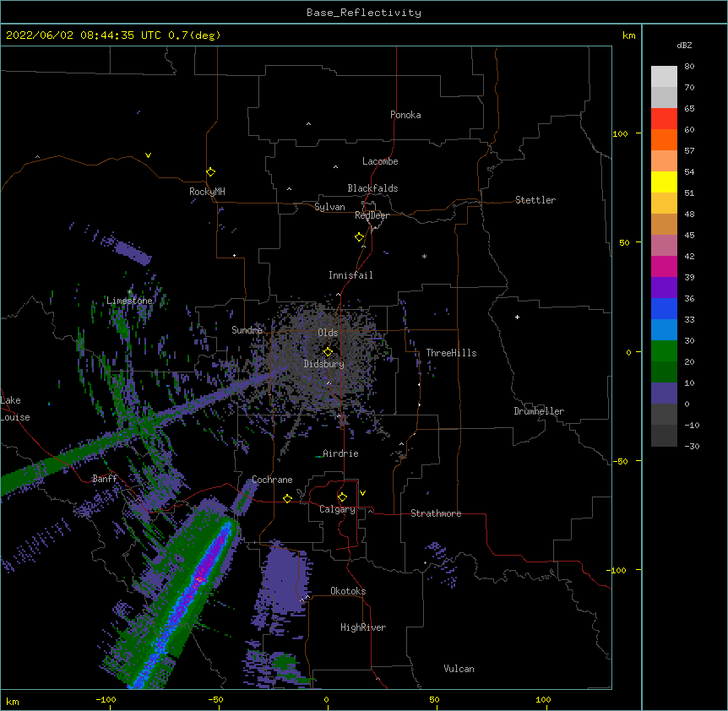Click the km unit label at the bottom left
This screenshot has width=728, height=711.
click(12, 701)
